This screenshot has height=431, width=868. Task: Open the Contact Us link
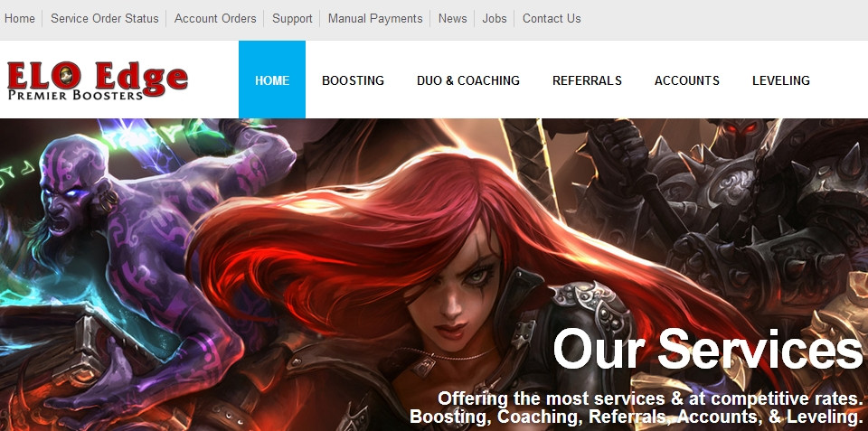click(x=552, y=18)
